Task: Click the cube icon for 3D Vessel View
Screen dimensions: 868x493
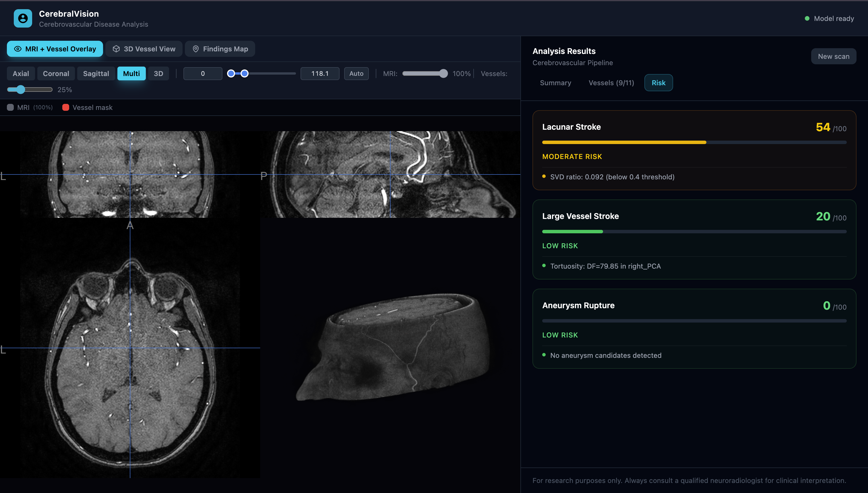Action: [x=116, y=49]
